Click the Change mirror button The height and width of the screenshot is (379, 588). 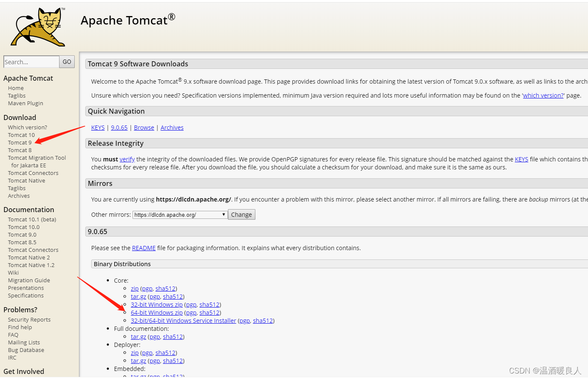(x=241, y=215)
